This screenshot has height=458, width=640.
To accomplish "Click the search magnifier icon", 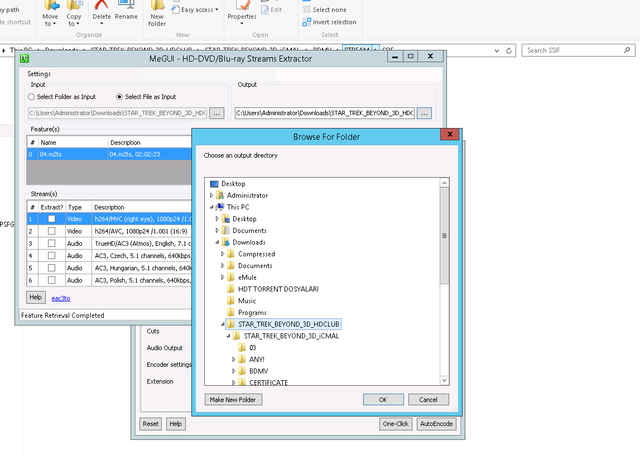I will 627,50.
